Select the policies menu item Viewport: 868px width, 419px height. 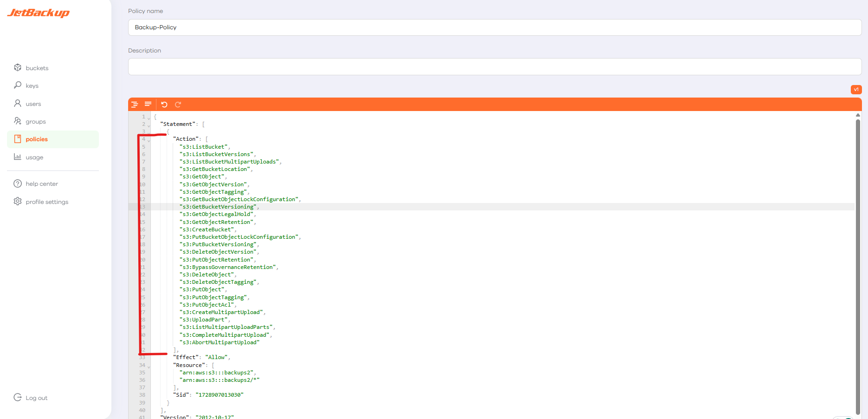pos(37,139)
